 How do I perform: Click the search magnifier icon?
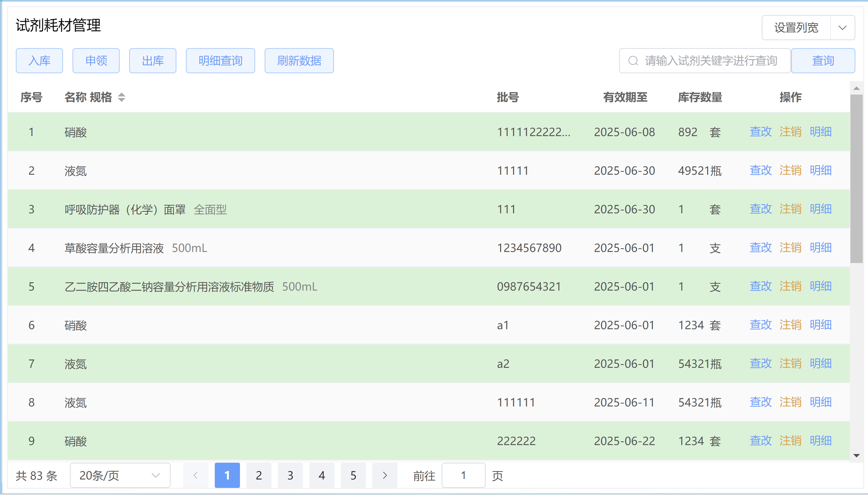click(633, 61)
